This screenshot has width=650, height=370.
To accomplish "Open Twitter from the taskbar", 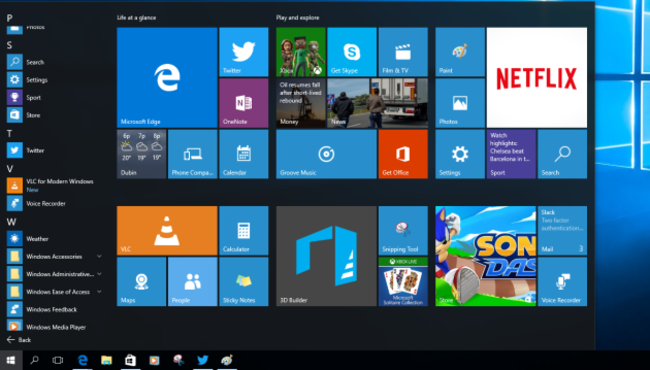I will pos(203,360).
